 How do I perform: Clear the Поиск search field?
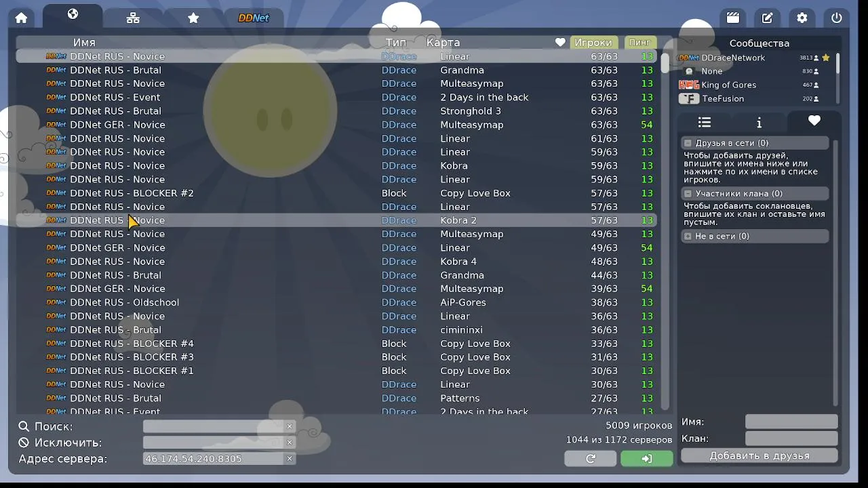pos(290,426)
